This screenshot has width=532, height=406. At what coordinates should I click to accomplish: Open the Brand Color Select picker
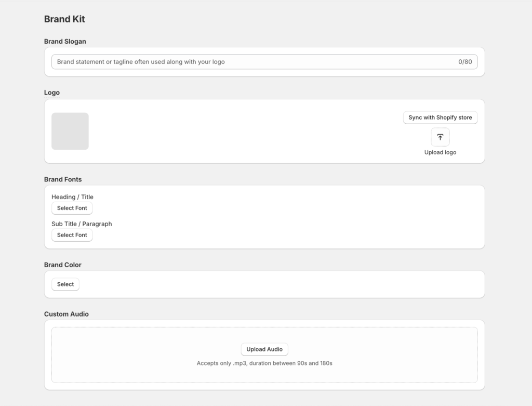click(x=65, y=284)
